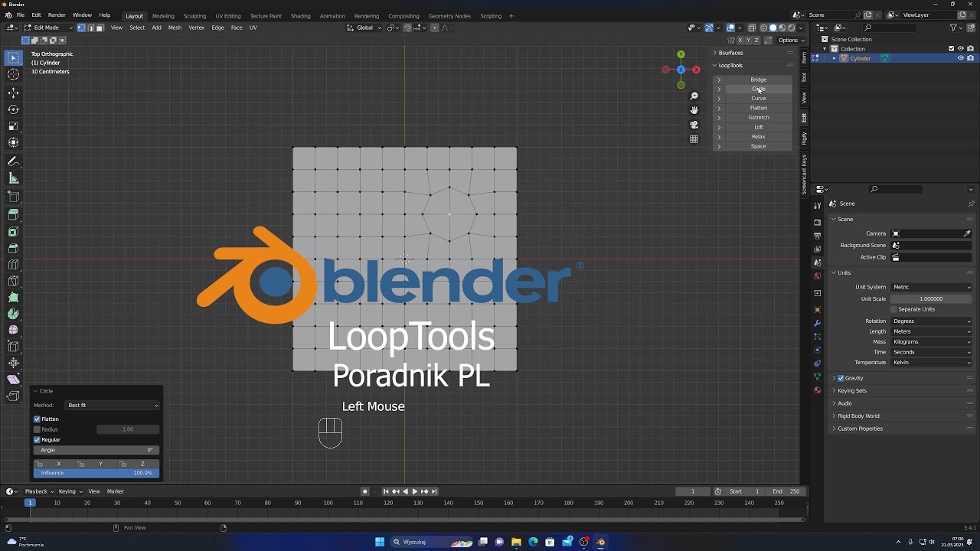
Task: Open the Temperature Kelvin dropdown
Action: [932, 363]
